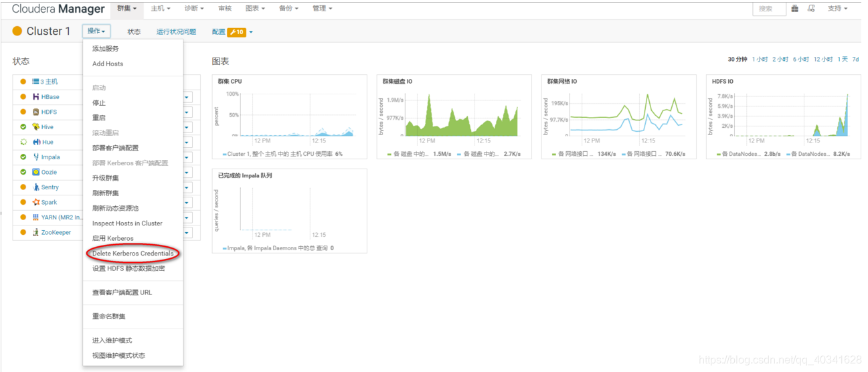Click the orange health status dot of Cluster 1
Image resolution: width=868 pixels, height=372 pixels.
coord(17,31)
